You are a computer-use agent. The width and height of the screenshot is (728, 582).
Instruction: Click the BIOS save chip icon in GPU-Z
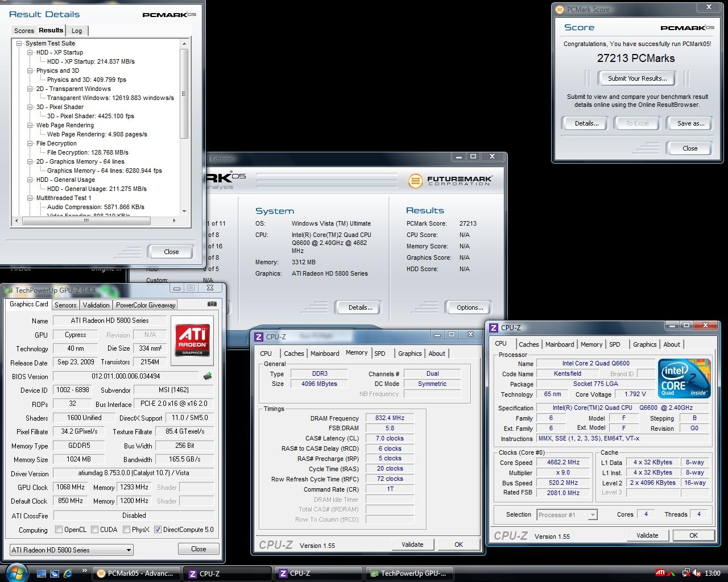(208, 376)
